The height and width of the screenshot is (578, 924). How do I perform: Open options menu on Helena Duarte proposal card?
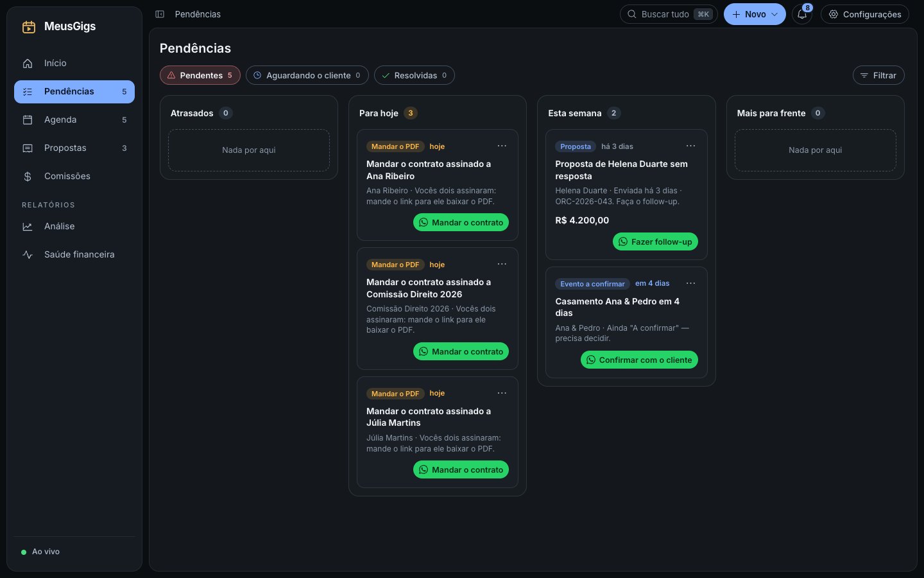(x=690, y=146)
